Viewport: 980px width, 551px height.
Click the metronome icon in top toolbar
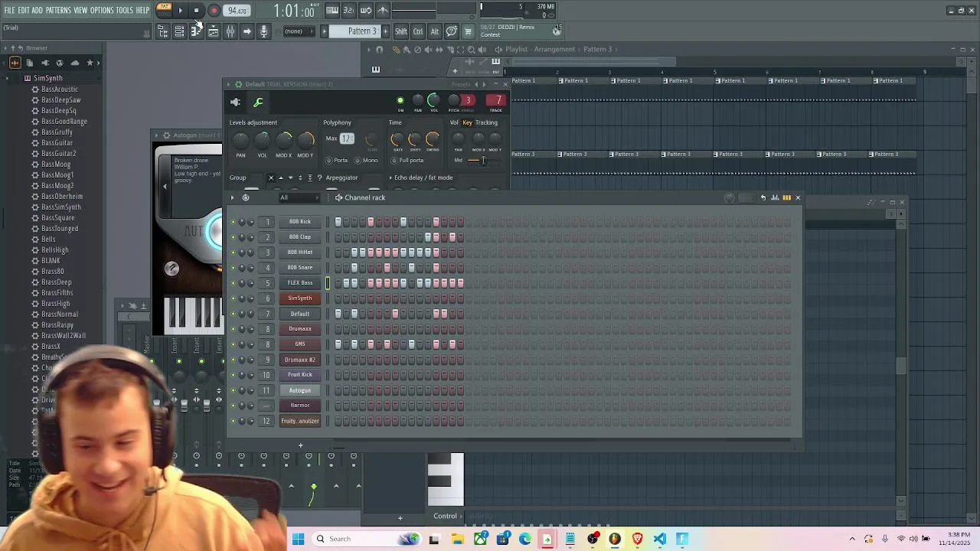click(383, 10)
